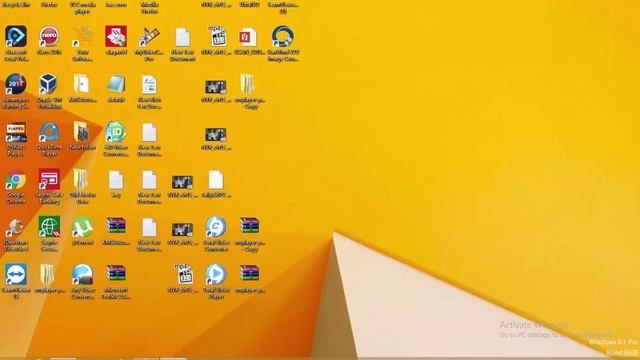640x360 pixels.
Task: Open the film strip video editor shortcut
Action: pyautogui.click(x=149, y=37)
